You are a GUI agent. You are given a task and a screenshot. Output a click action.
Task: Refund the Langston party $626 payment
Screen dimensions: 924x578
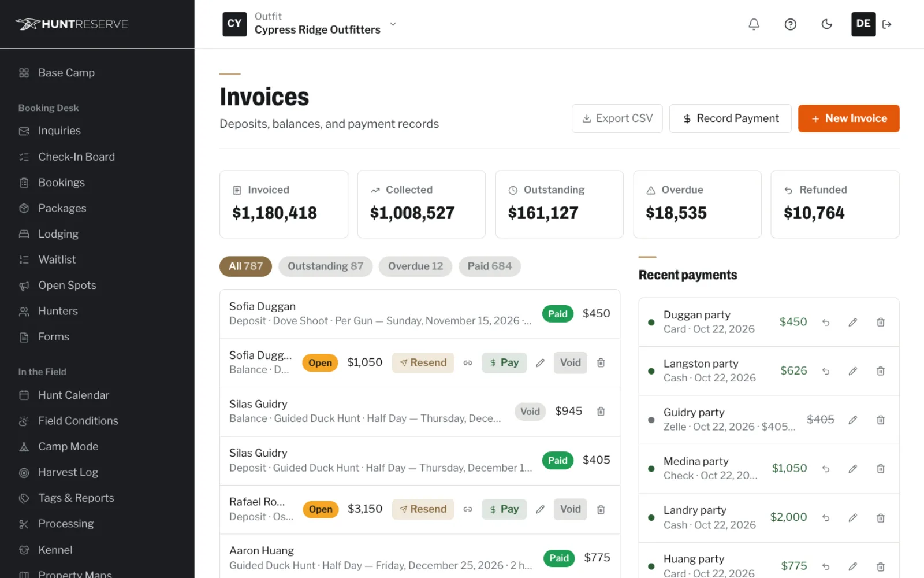826,371
